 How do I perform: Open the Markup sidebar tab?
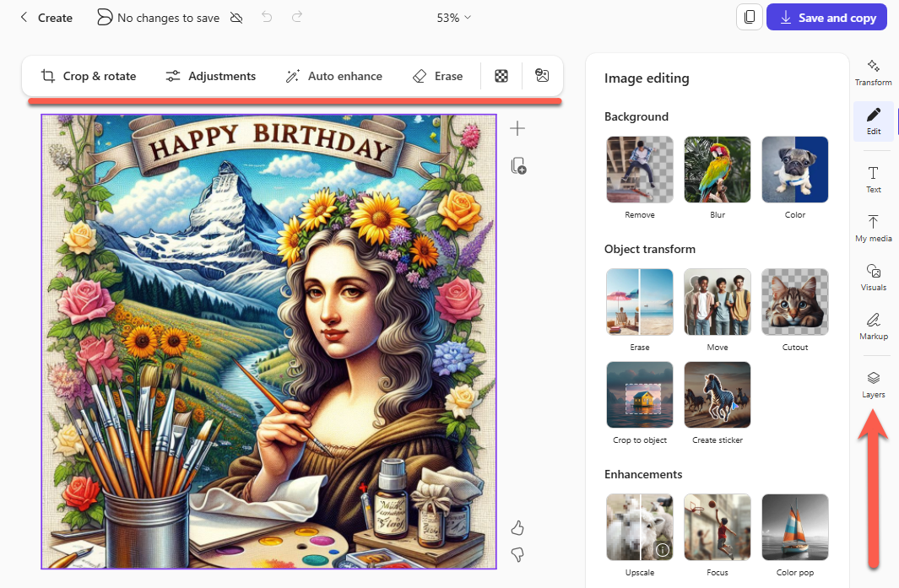[873, 326]
